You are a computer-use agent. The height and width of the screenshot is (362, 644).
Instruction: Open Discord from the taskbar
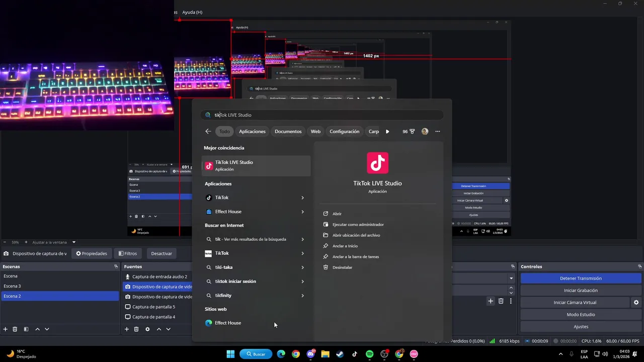[x=310, y=354]
